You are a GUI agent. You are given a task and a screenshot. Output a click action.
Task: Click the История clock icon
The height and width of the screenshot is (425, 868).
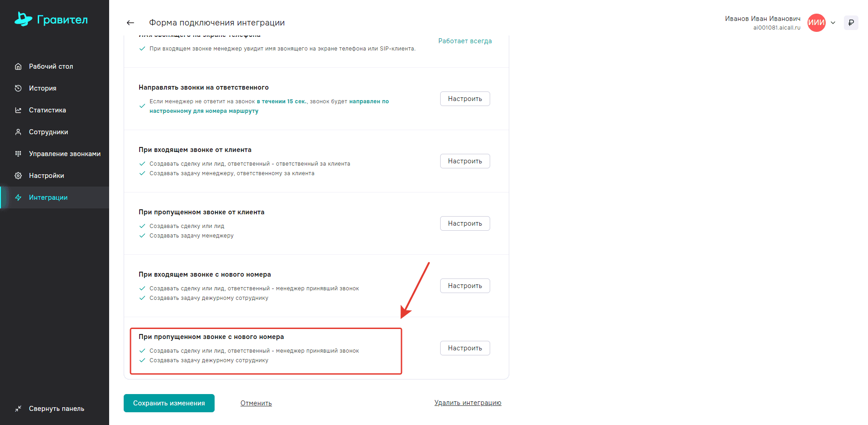point(18,88)
